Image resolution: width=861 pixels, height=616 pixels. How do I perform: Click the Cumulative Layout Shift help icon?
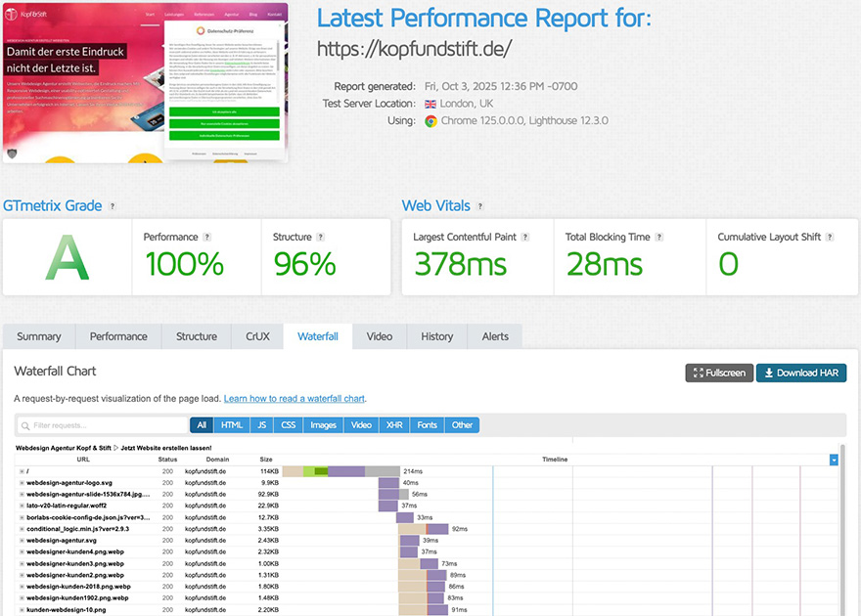pos(830,238)
